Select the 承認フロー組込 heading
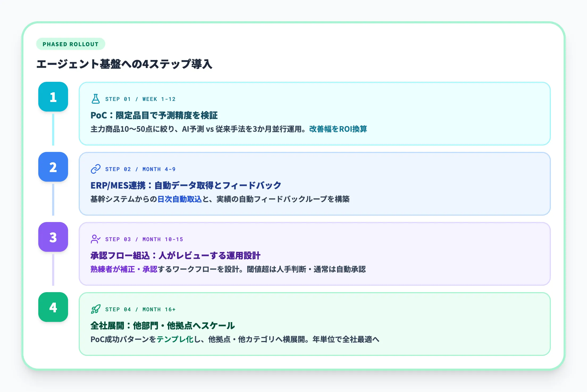 175,255
